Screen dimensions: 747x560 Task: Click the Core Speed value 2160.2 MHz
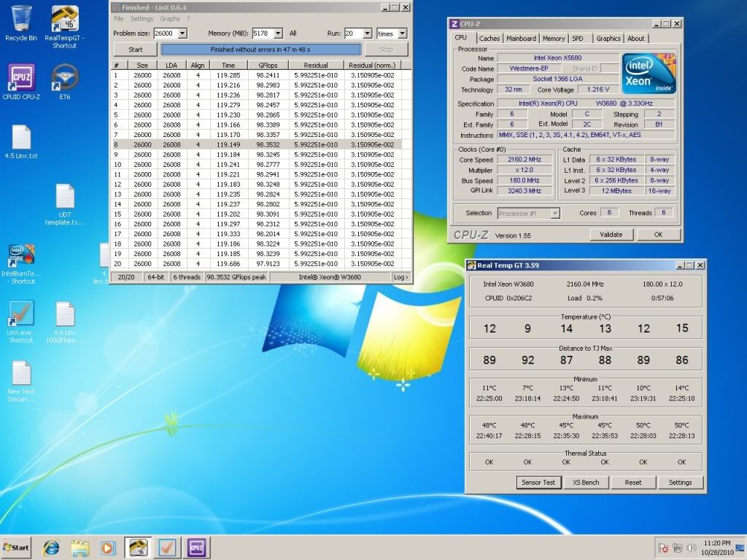pyautogui.click(x=525, y=160)
